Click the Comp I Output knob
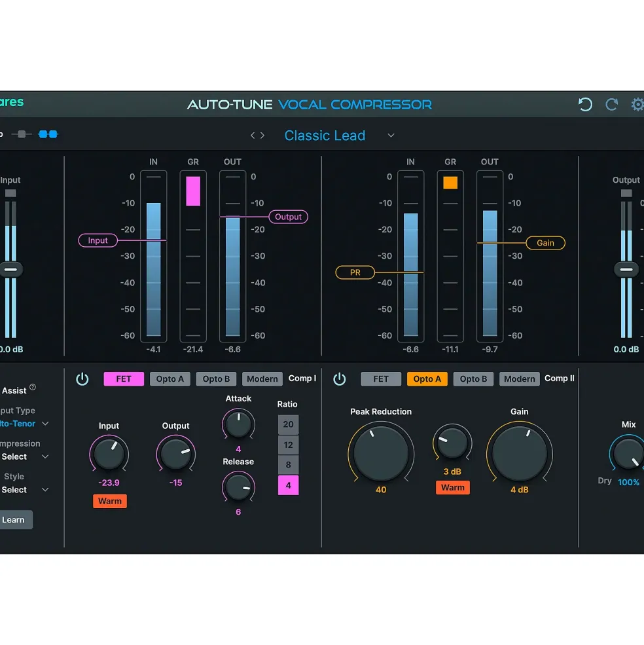Screen dimensions: 644x645 pyautogui.click(x=175, y=454)
